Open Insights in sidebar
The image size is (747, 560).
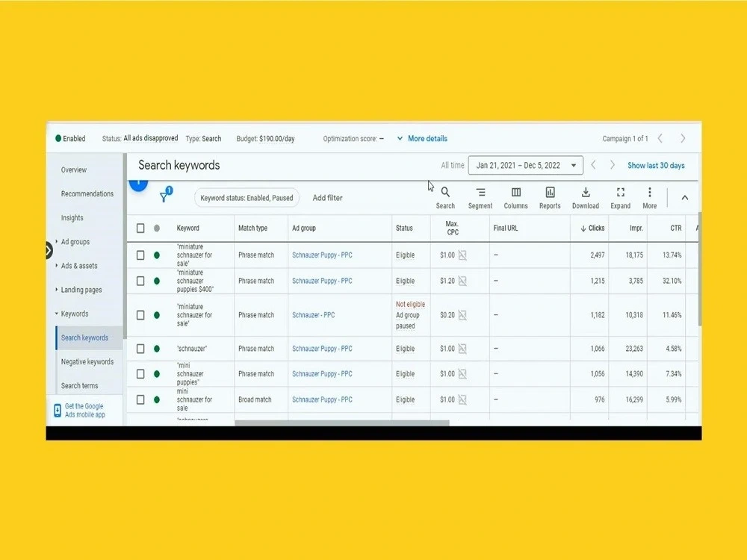(x=72, y=217)
